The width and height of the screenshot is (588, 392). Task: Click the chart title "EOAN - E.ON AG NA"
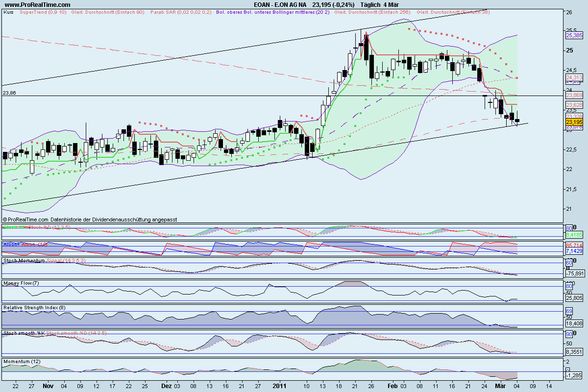279,4
